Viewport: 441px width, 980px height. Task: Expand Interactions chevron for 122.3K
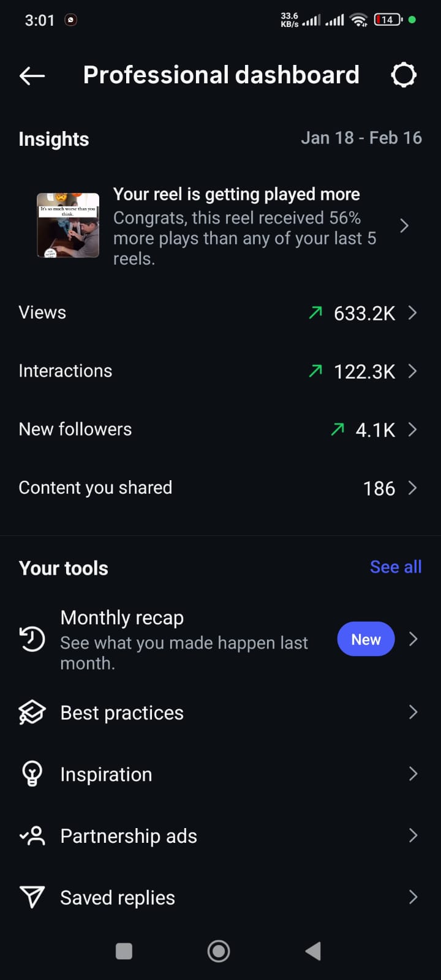click(413, 371)
